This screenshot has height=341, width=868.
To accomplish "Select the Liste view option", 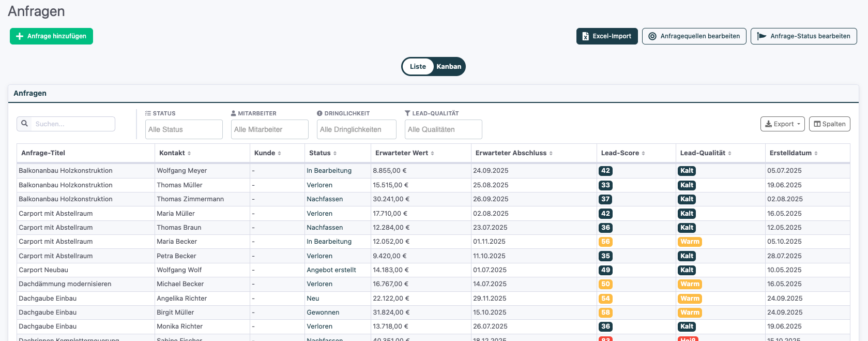I will coord(418,66).
